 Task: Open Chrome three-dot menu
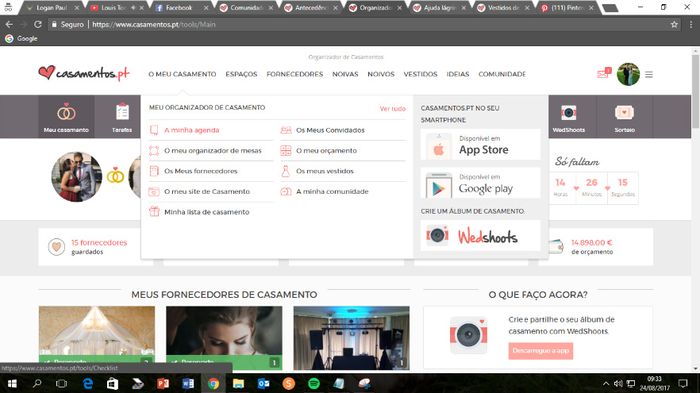(691, 25)
